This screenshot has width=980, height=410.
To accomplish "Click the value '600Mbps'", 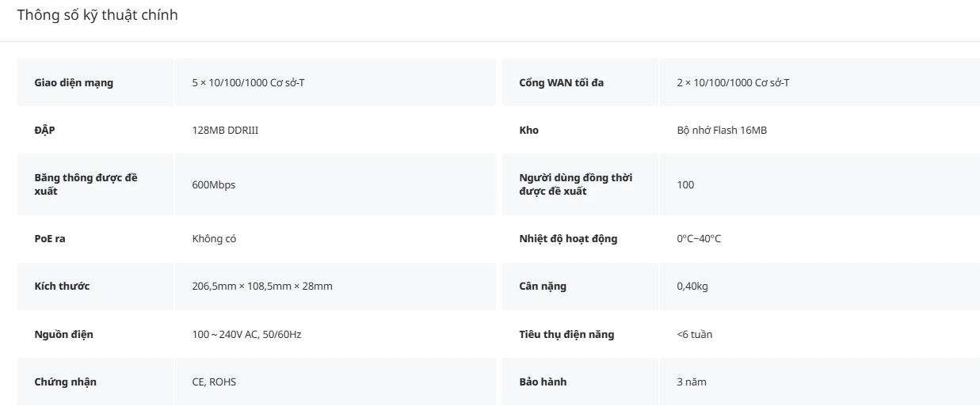I will [x=213, y=184].
